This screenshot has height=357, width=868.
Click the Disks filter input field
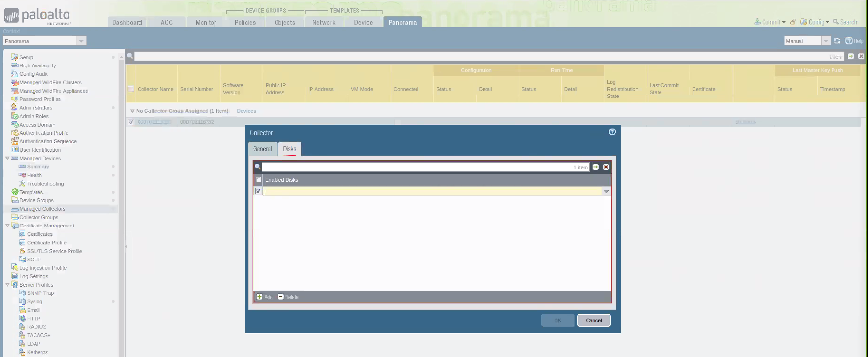click(x=425, y=167)
